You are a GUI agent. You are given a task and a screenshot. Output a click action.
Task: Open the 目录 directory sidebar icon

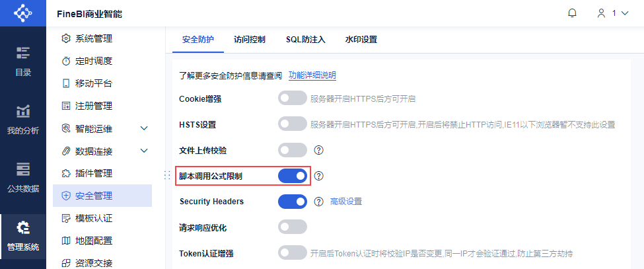23,61
